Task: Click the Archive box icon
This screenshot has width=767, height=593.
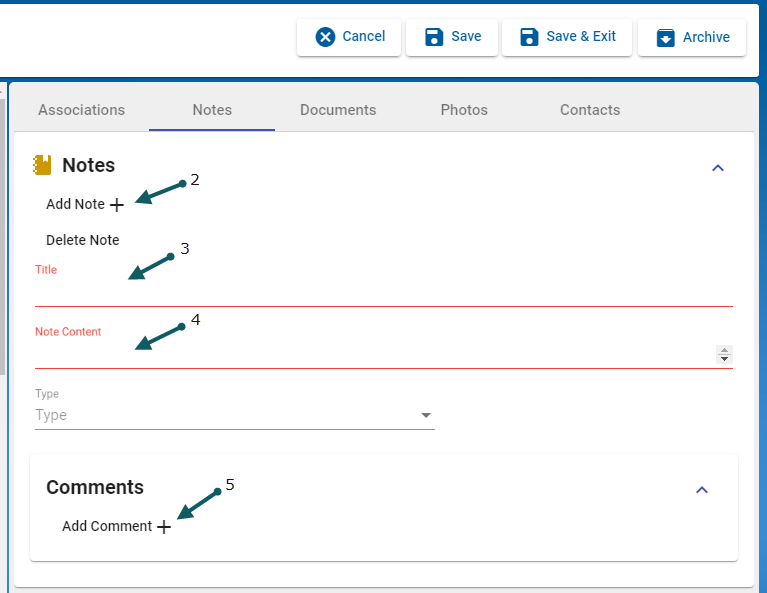Action: pyautogui.click(x=665, y=38)
